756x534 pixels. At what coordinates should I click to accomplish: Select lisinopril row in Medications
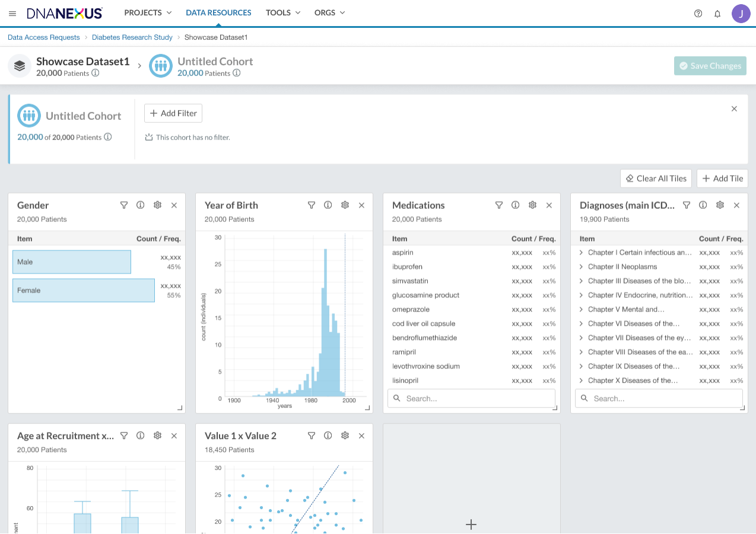click(472, 381)
